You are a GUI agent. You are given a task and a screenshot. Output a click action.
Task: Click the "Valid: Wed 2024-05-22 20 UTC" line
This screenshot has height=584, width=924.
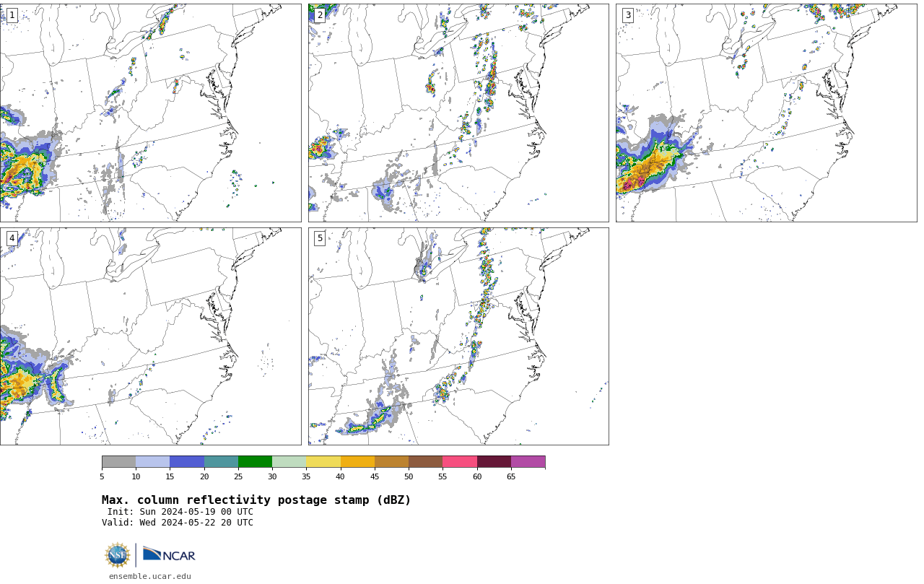pos(178,523)
